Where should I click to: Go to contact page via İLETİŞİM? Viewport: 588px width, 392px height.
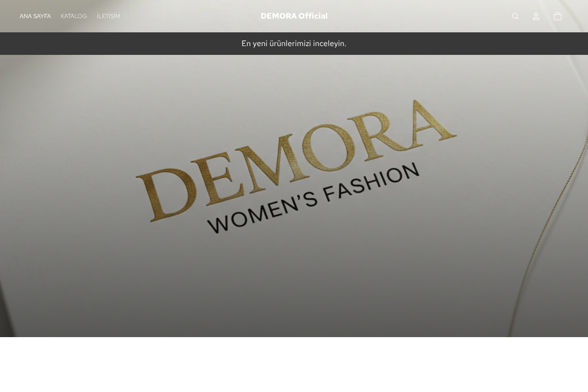108,16
